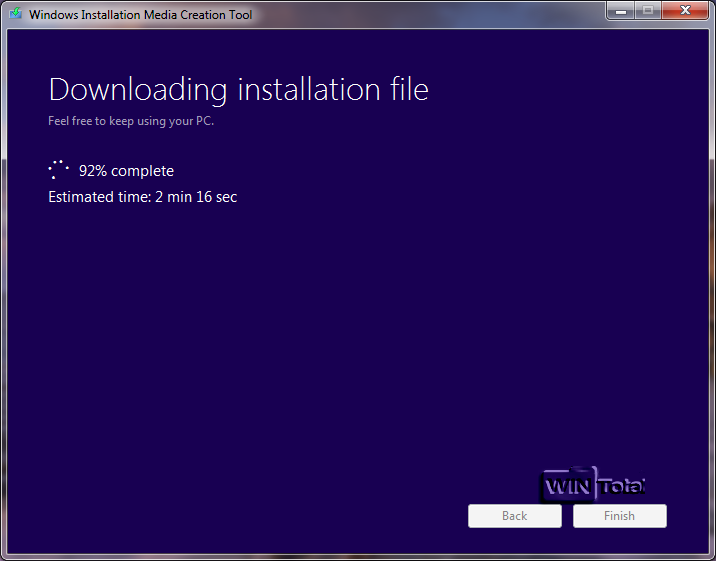Click the Finish button
Screen dimensions: 716x561
[620, 516]
